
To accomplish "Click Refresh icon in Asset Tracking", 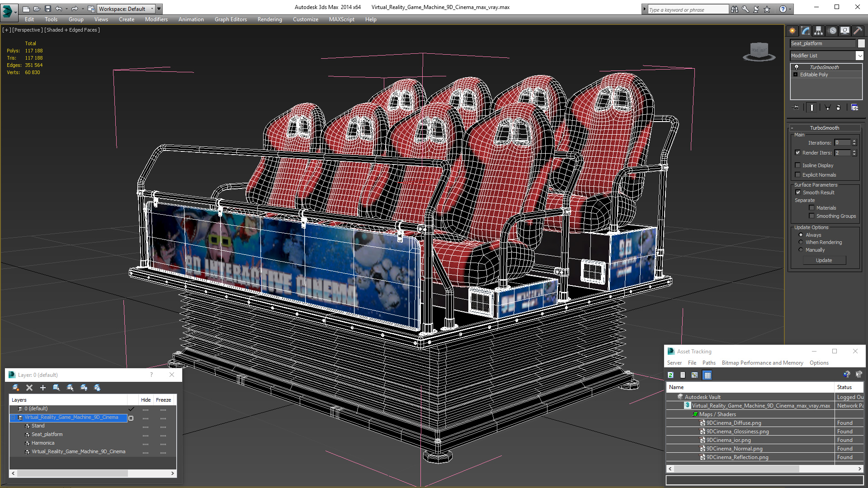I will coord(671,375).
